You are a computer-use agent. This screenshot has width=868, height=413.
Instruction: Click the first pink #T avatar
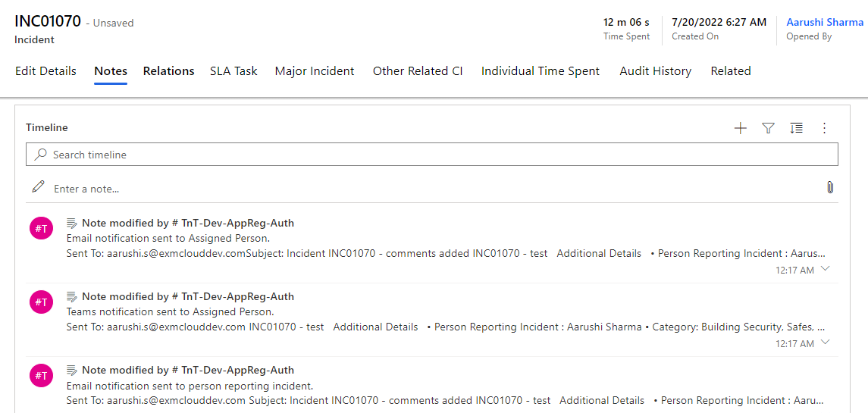(x=40, y=228)
